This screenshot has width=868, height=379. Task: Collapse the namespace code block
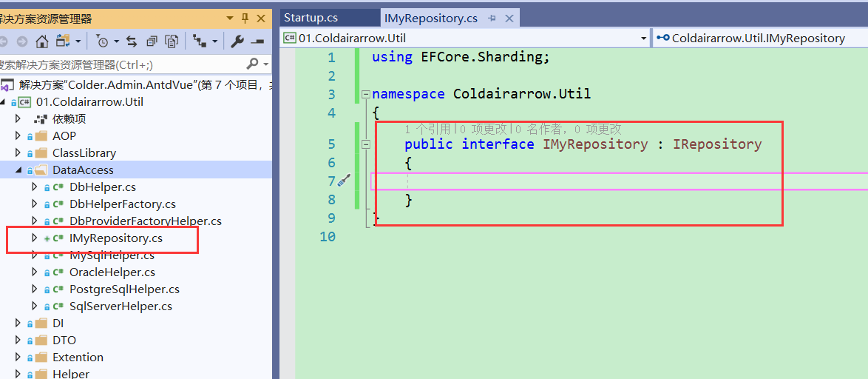pos(365,95)
